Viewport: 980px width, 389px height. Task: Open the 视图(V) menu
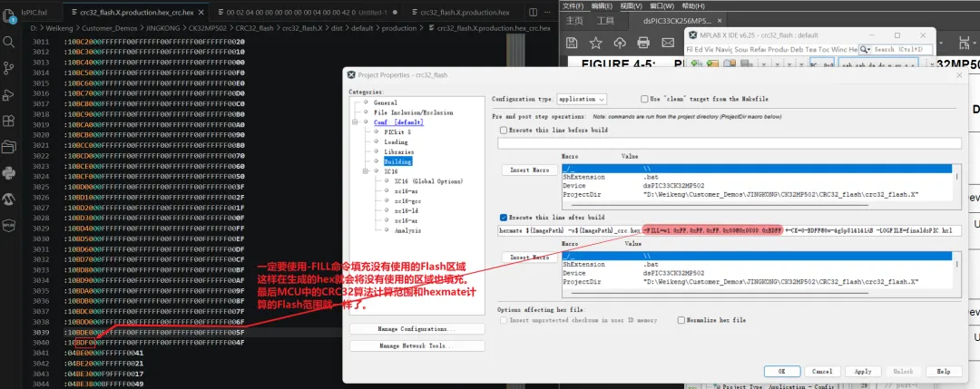pyautogui.click(x=631, y=5)
